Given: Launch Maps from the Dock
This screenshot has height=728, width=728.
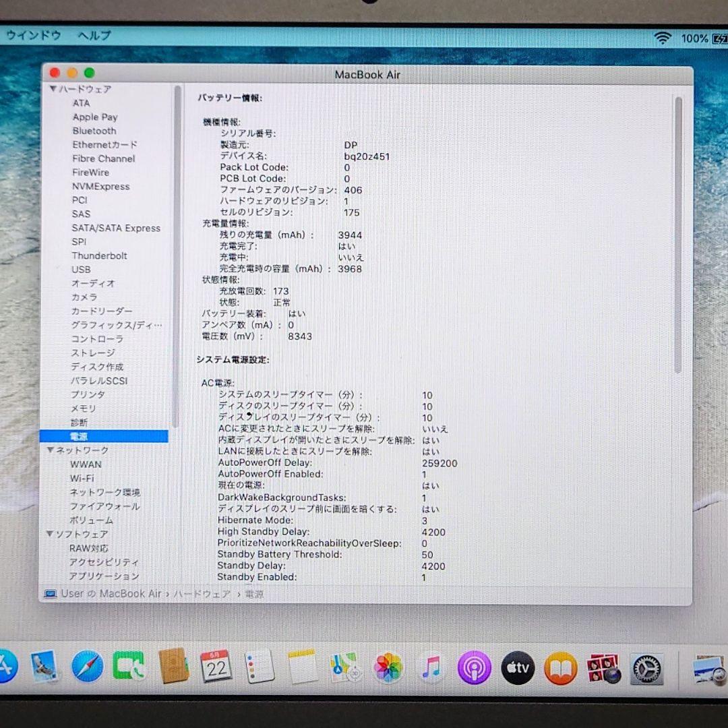Looking at the screenshot, I should coord(345,667).
